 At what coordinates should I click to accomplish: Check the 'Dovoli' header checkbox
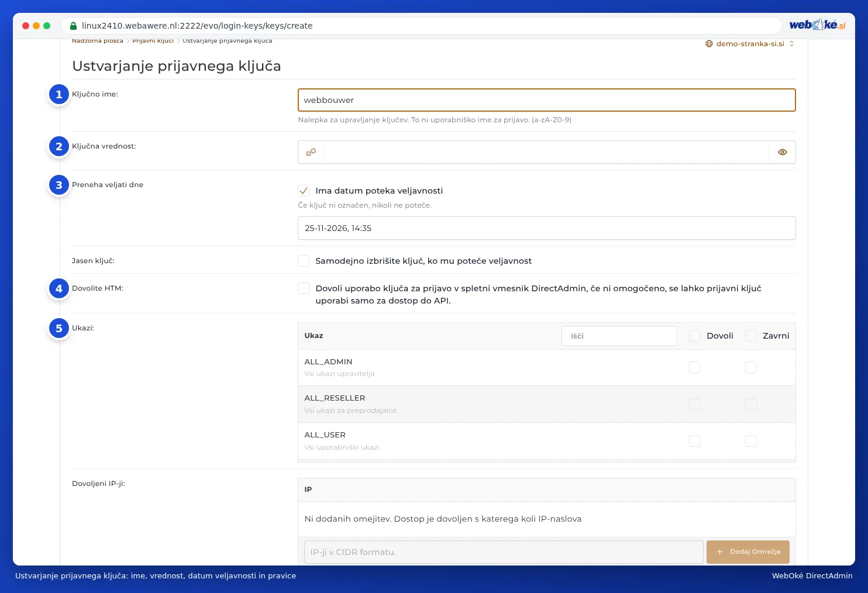pos(695,336)
